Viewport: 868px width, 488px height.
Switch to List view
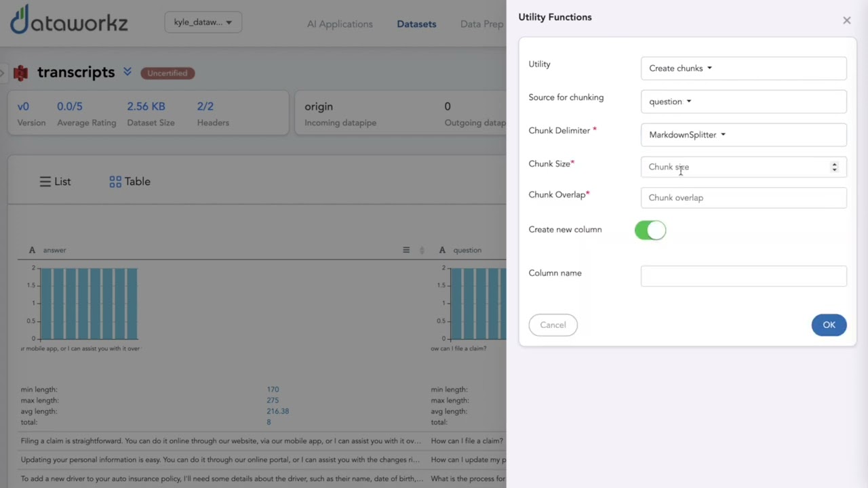tap(55, 182)
